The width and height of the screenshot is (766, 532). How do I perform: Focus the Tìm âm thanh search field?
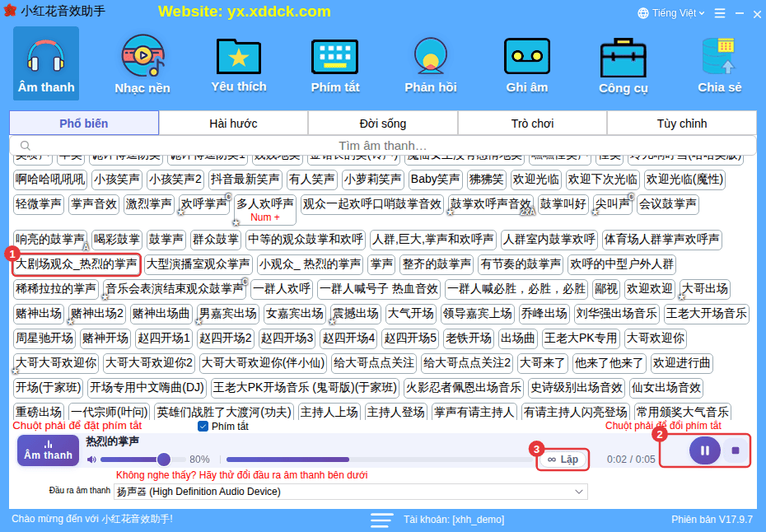[x=383, y=146]
